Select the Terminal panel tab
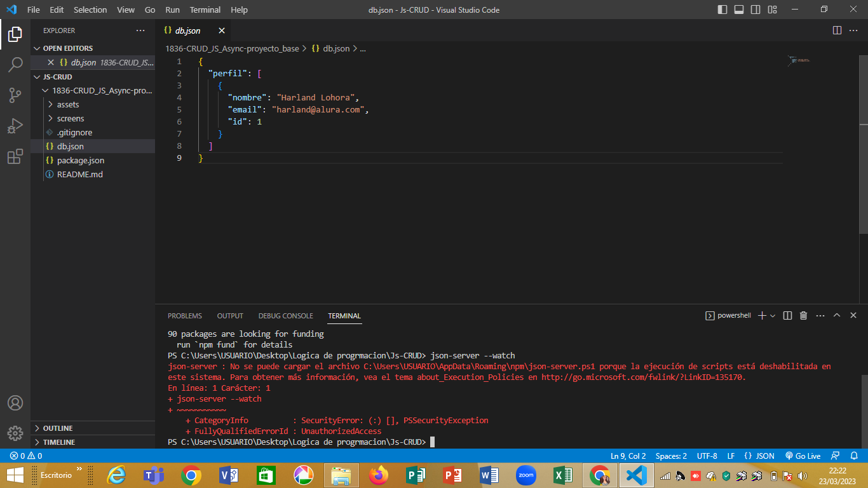The image size is (868, 488). [344, 316]
